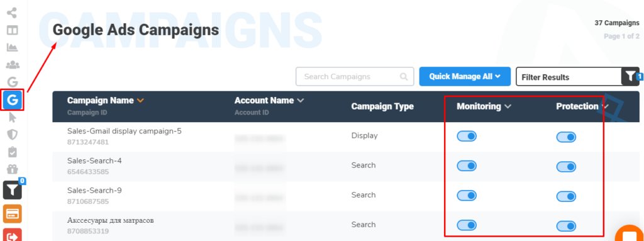Toggle Protection for Sales-Search-4
644x241 pixels.
tap(566, 167)
